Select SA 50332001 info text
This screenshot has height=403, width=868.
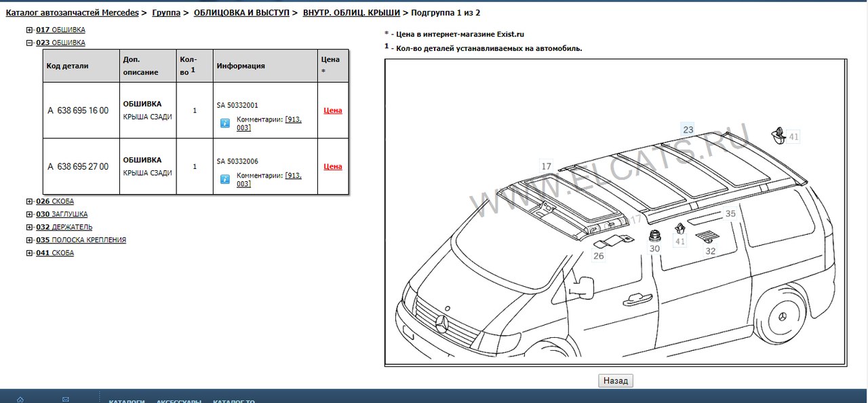click(x=237, y=105)
